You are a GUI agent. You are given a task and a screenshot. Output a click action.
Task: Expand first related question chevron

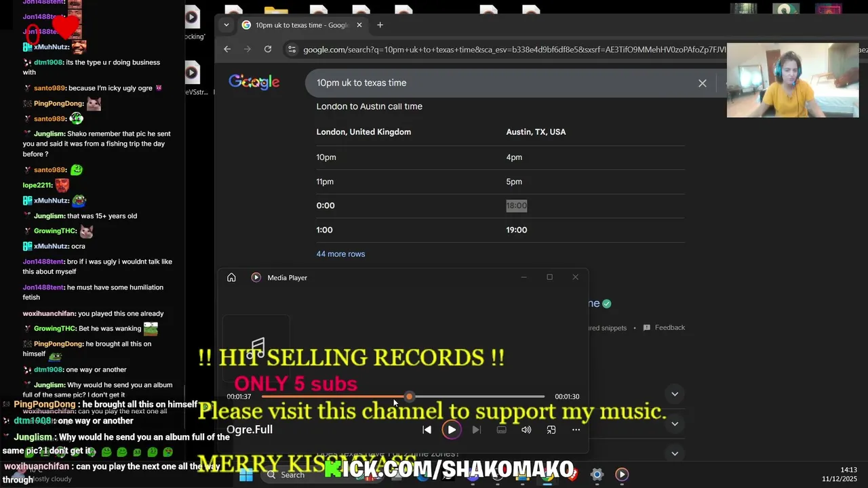point(675,394)
